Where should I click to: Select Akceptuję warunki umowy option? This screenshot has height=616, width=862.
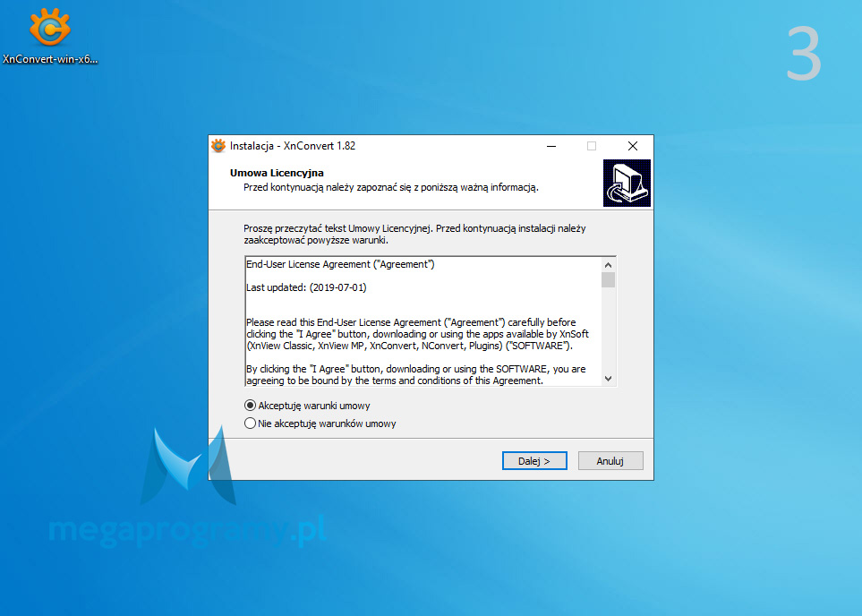[x=307, y=406]
